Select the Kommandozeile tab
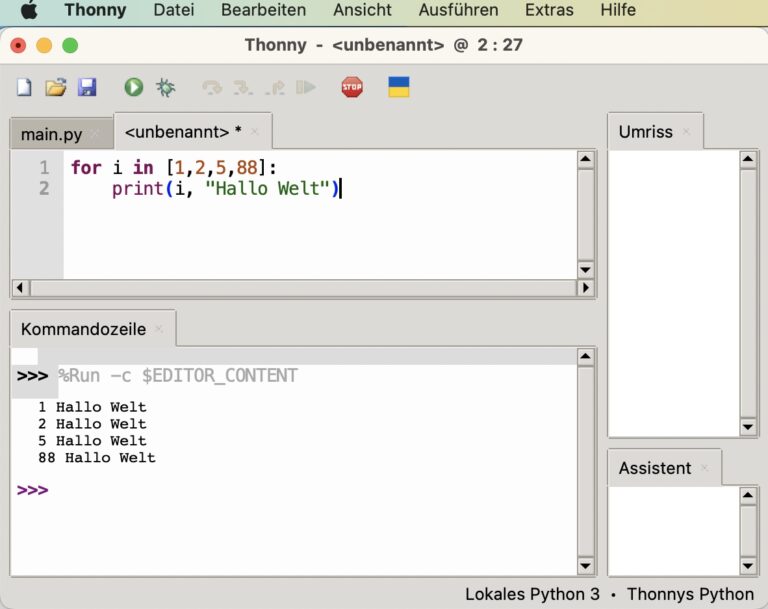 [83, 329]
